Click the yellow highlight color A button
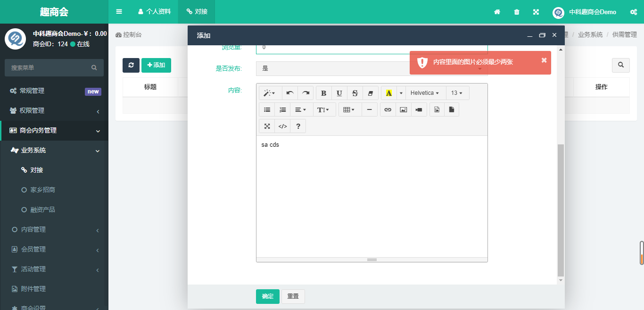Viewport: 644px width, 310px height. point(388,93)
